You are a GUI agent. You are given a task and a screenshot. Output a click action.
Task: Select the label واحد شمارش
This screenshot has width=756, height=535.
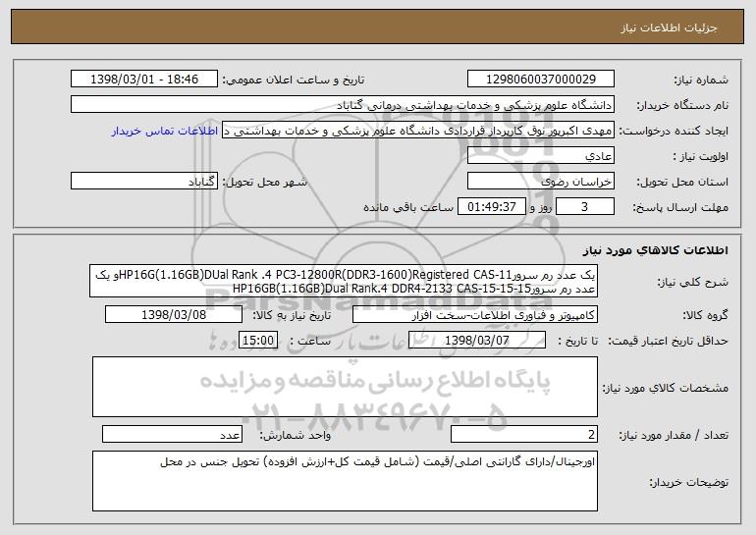click(296, 435)
